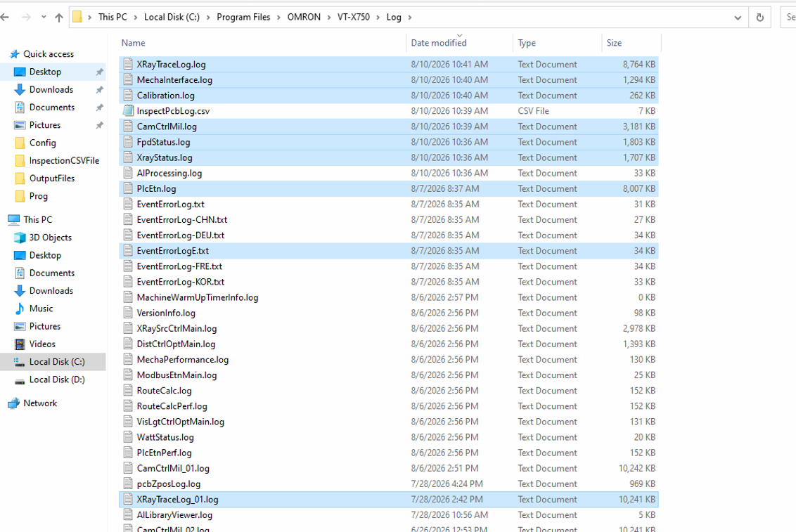Open Documents under Quick access
The height and width of the screenshot is (532, 796).
[52, 107]
